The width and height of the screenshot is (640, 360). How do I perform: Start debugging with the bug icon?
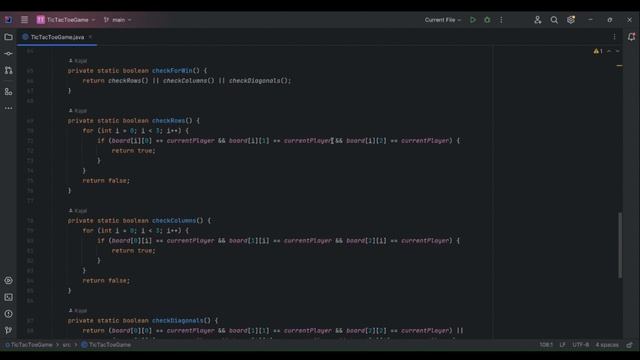point(487,20)
